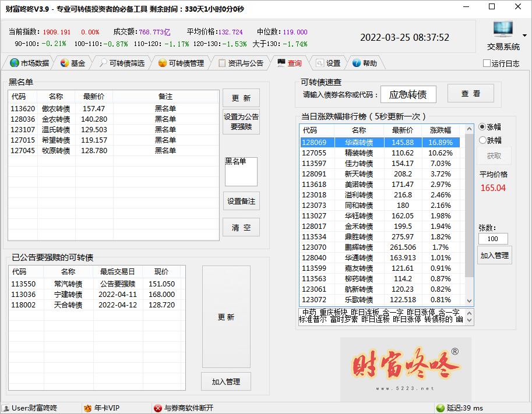Expand the 交易系统 dropdown arrow
This screenshot has height=414, width=532.
point(524,36)
